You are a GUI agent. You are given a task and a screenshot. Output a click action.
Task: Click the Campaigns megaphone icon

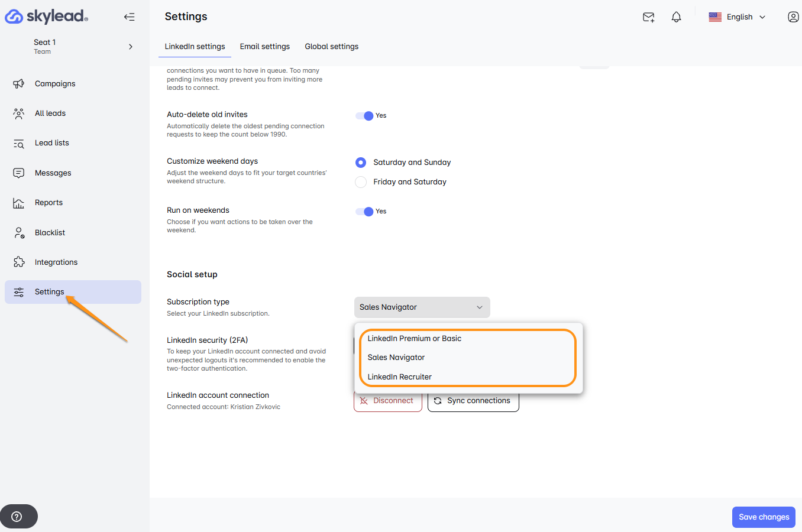pyautogui.click(x=19, y=84)
